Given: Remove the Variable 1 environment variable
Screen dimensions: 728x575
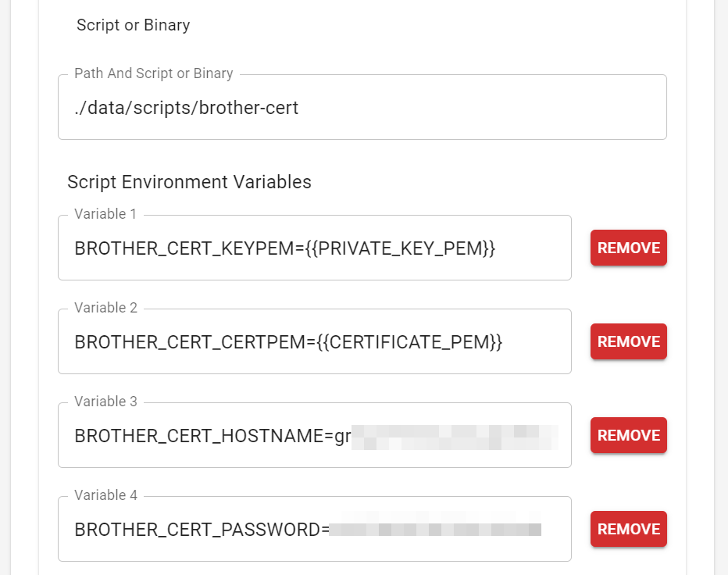Looking at the screenshot, I should (x=628, y=248).
